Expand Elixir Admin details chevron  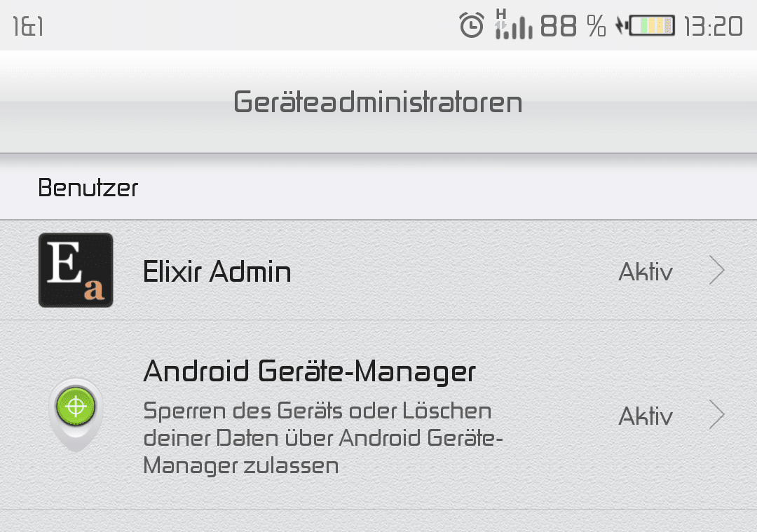[x=717, y=270]
